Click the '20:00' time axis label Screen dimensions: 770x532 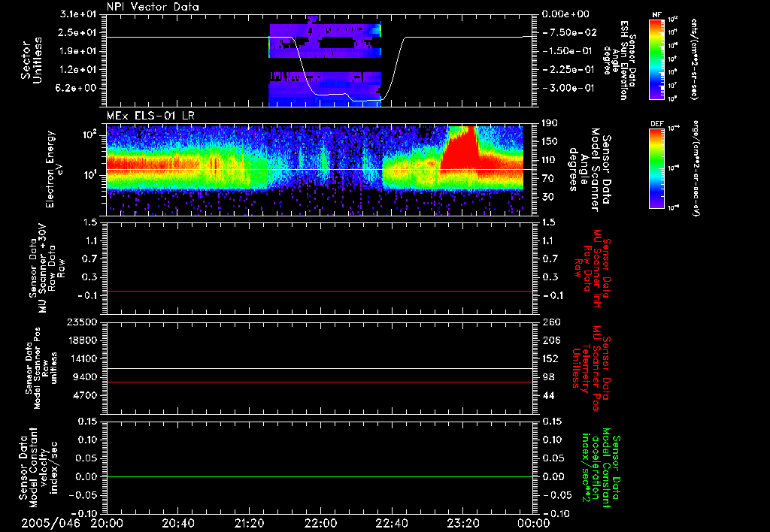[107, 523]
